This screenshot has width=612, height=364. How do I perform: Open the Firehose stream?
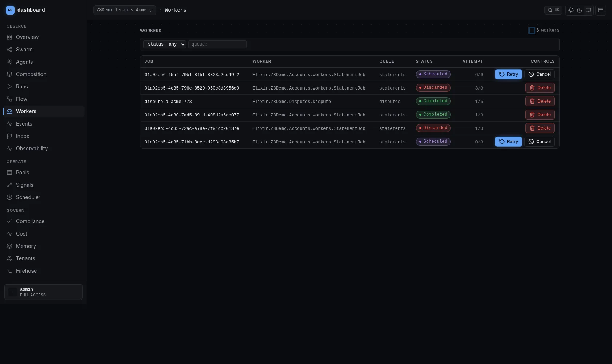point(44,271)
